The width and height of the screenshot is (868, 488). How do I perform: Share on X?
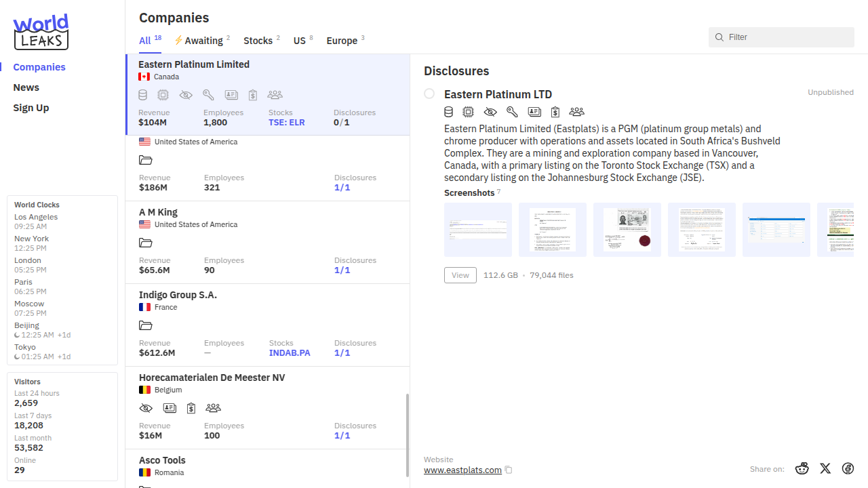[825, 468]
